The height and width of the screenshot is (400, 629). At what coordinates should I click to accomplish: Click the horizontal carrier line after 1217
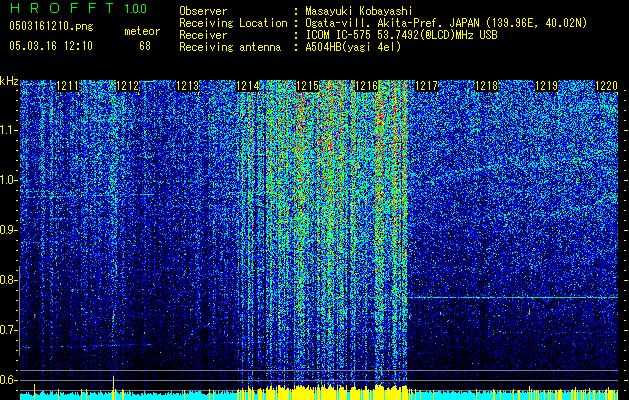tap(513, 298)
